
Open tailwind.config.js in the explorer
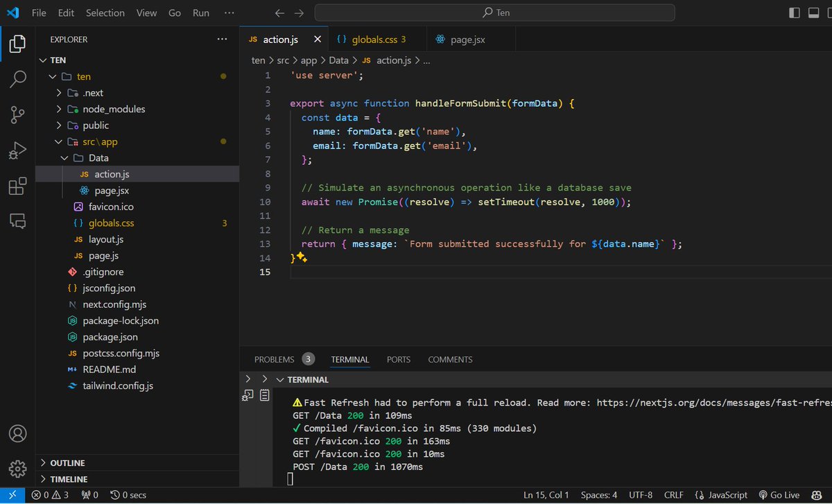click(x=118, y=385)
